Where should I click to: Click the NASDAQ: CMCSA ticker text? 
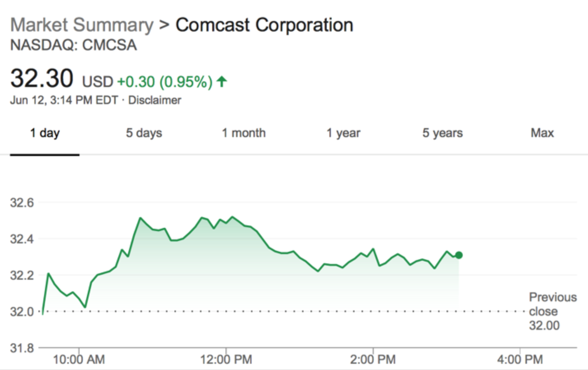point(73,45)
